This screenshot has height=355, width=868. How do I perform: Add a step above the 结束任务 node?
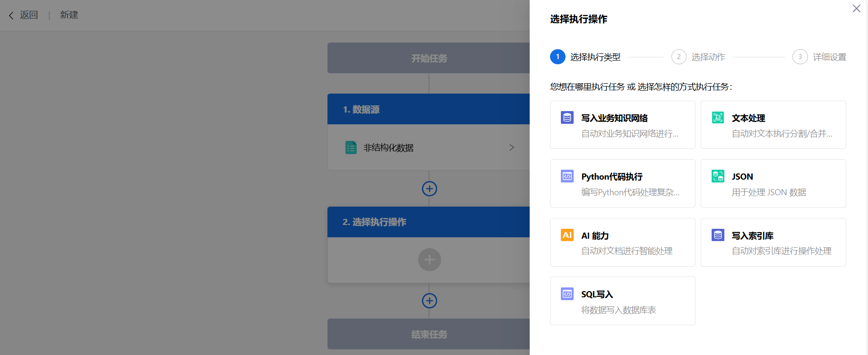(x=429, y=301)
